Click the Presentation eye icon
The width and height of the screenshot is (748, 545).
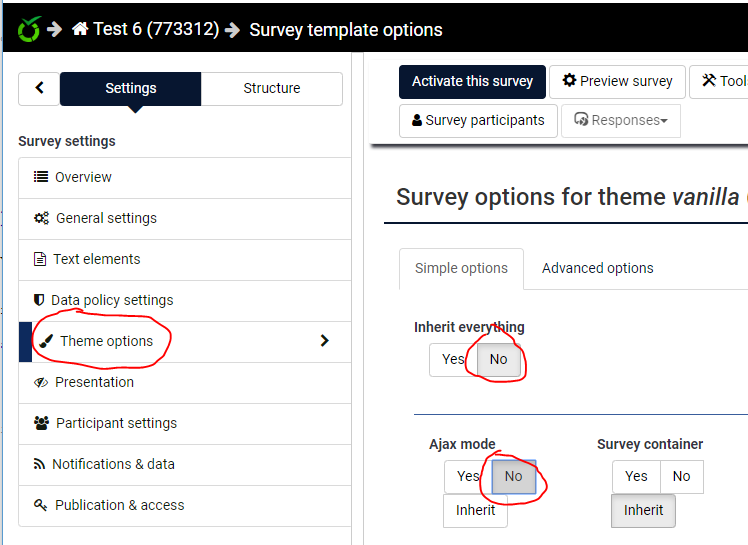point(41,382)
